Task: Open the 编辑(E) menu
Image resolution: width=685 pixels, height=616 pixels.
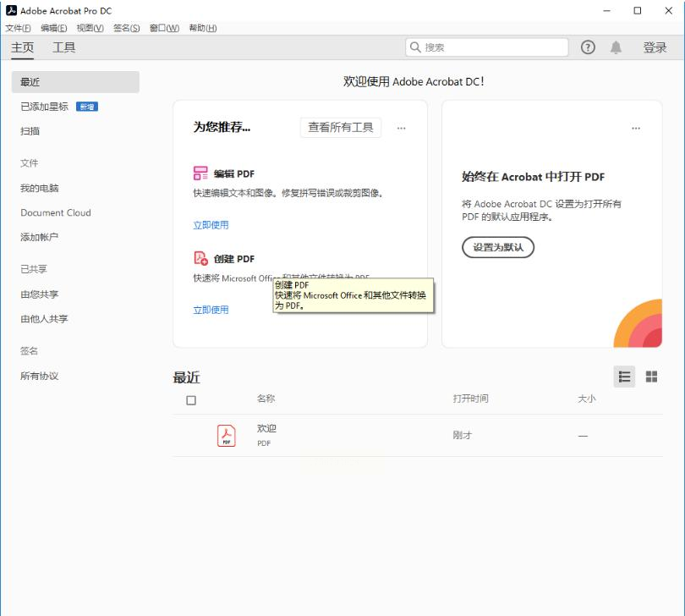Action: [x=54, y=28]
